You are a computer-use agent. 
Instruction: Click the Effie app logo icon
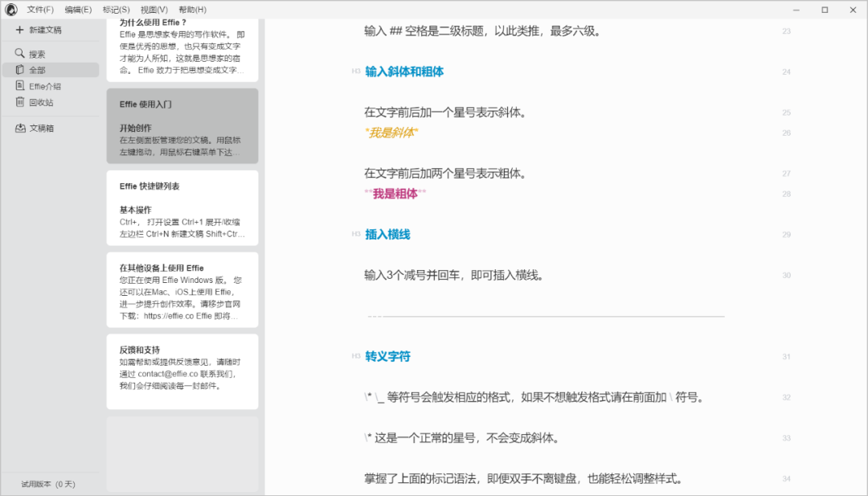click(12, 10)
